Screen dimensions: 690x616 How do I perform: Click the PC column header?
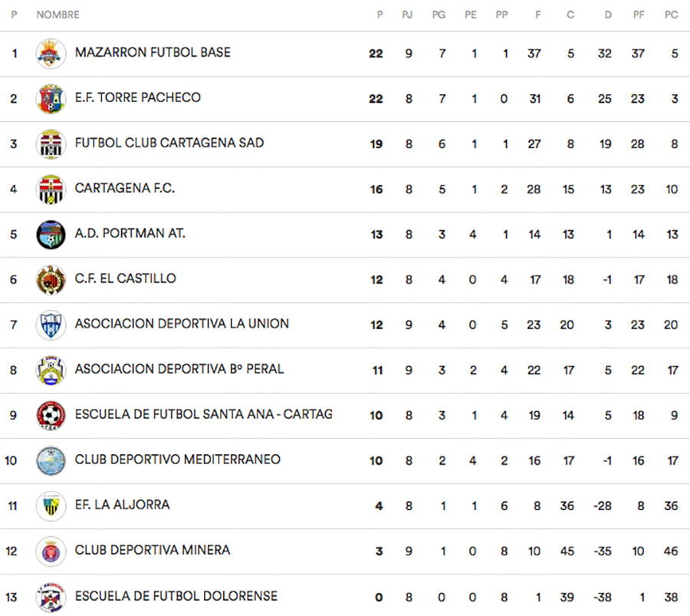pyautogui.click(x=672, y=15)
